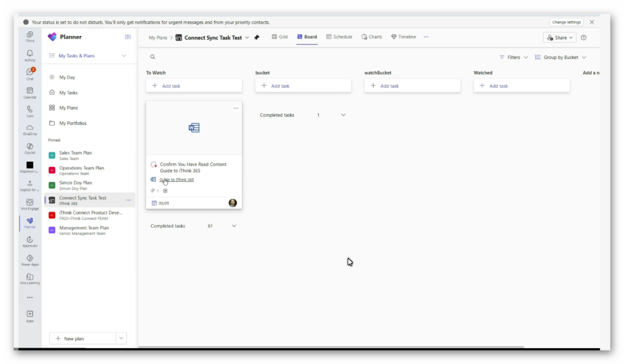Dismiss the do not disturb banner
The height and width of the screenshot is (364, 624).
592,23
